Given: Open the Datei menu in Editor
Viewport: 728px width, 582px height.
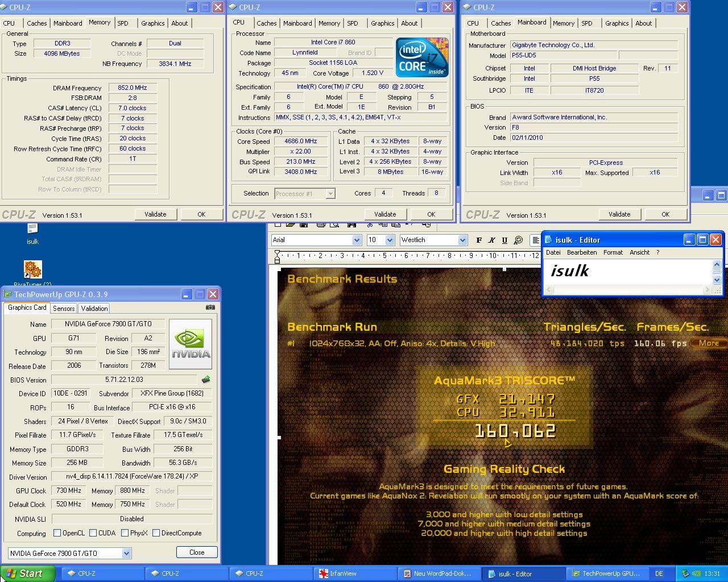Looking at the screenshot, I should pyautogui.click(x=553, y=252).
